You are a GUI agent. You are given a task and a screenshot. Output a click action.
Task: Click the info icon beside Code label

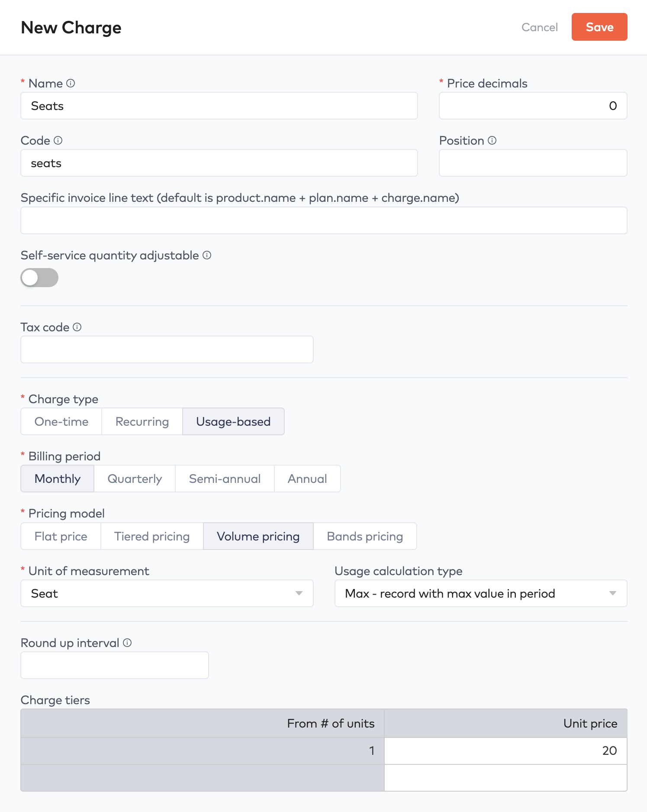point(58,140)
